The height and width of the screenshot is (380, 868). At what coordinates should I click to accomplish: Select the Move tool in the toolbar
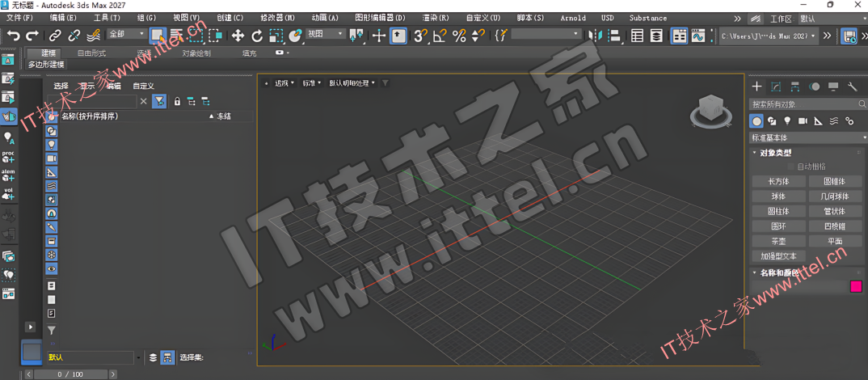click(x=238, y=36)
